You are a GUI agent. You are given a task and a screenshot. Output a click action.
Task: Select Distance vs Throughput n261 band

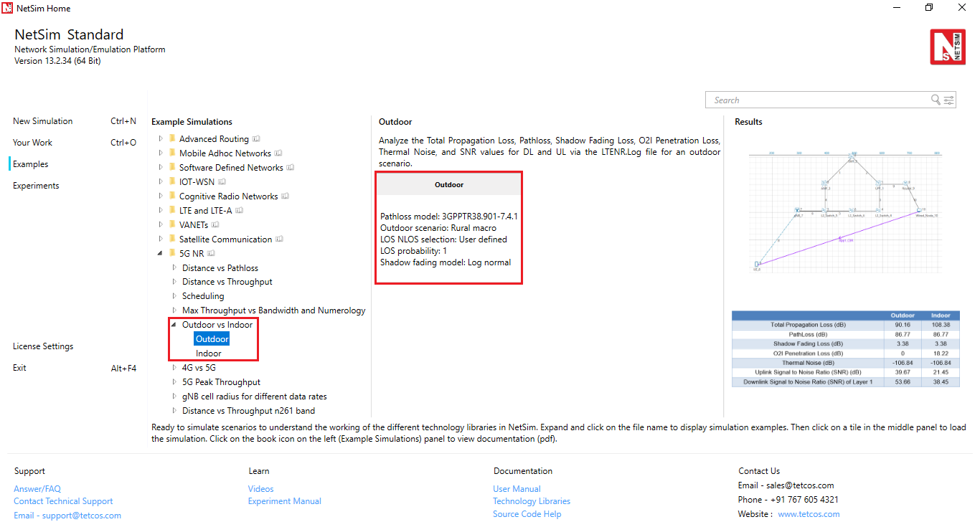tap(248, 411)
